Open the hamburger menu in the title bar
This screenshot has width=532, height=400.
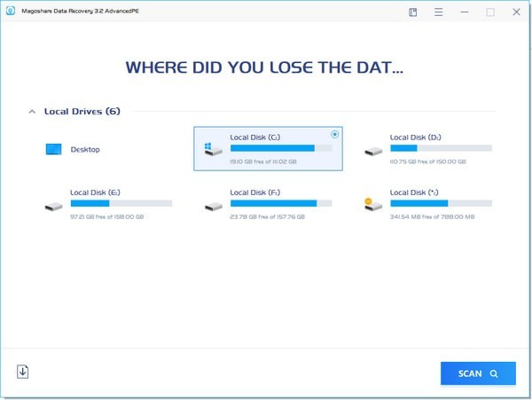(x=438, y=12)
